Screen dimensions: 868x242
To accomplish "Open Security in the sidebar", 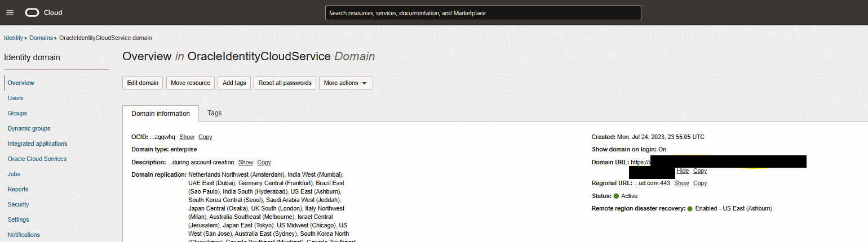I will pyautogui.click(x=18, y=204).
